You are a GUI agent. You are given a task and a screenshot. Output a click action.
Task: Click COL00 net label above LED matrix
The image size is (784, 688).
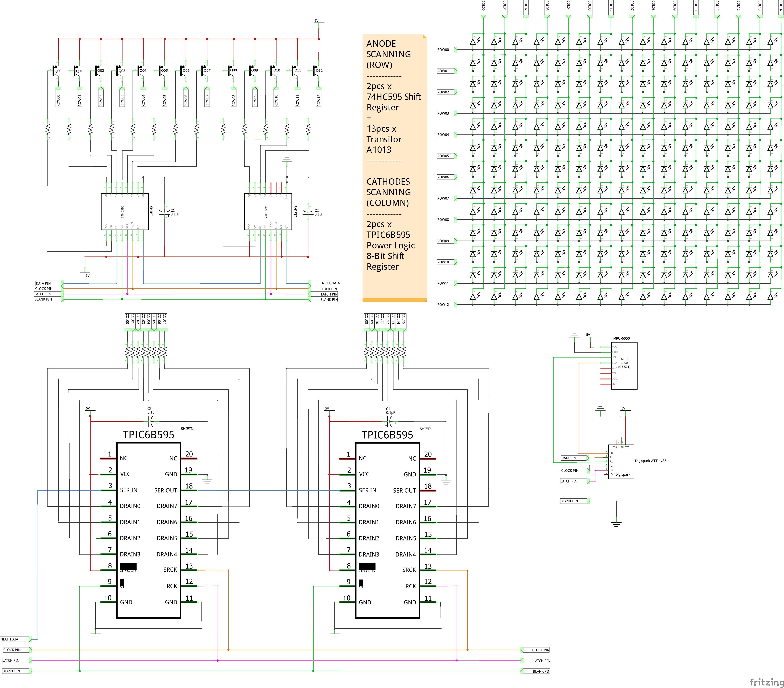pyautogui.click(x=483, y=8)
